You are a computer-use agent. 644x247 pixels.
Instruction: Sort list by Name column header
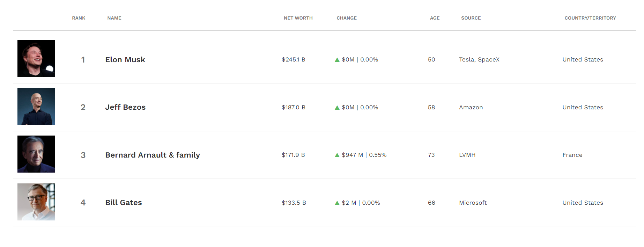tap(114, 18)
